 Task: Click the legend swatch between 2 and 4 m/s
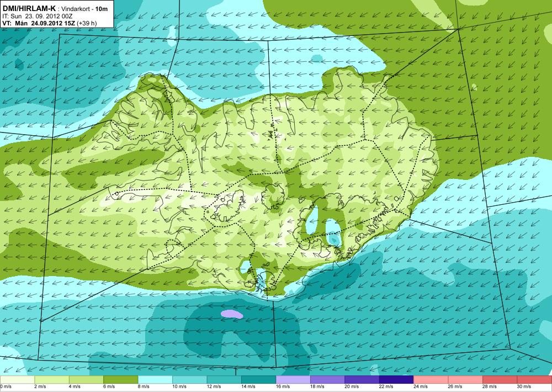point(52,380)
